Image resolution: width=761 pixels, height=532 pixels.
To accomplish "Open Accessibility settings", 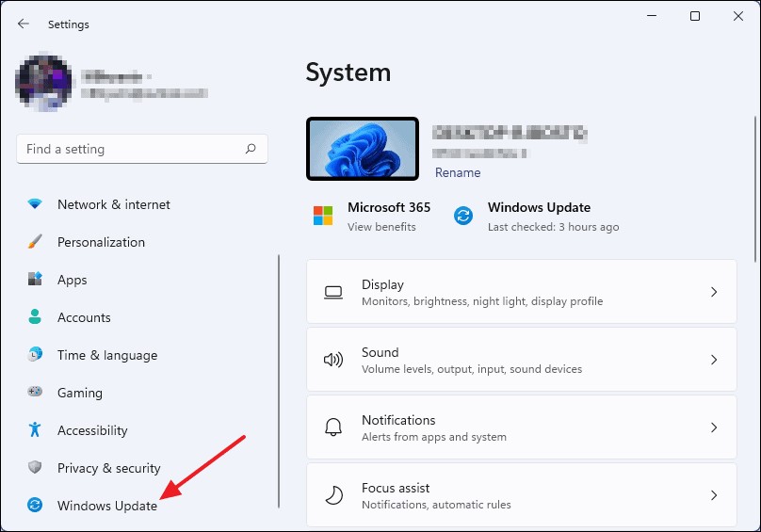I will 92,430.
